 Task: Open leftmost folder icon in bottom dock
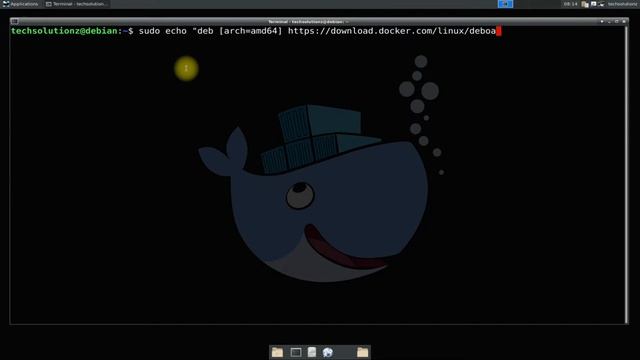(x=278, y=352)
